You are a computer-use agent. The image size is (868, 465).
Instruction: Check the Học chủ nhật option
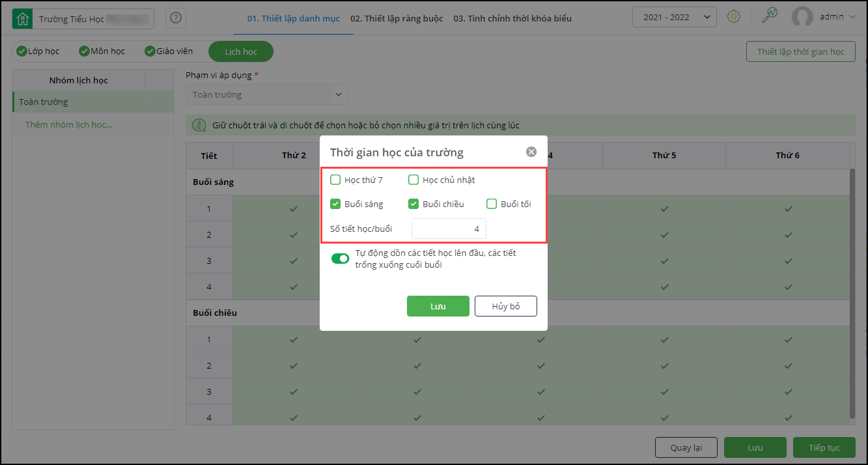point(413,180)
